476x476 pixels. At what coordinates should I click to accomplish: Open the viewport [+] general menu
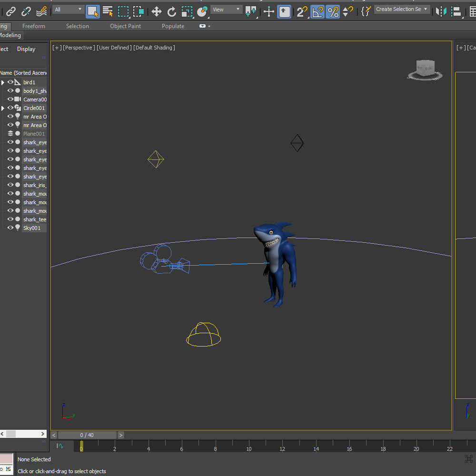(57, 48)
